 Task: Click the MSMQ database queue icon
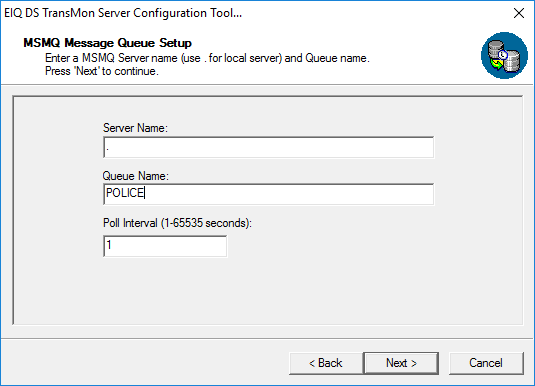tap(504, 56)
